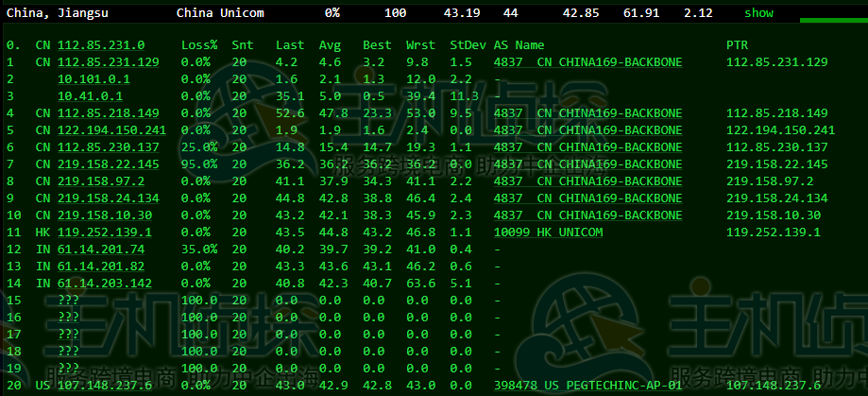Select hop 10 host address 219.158.10.30
The height and width of the screenshot is (396, 868).
(x=104, y=215)
